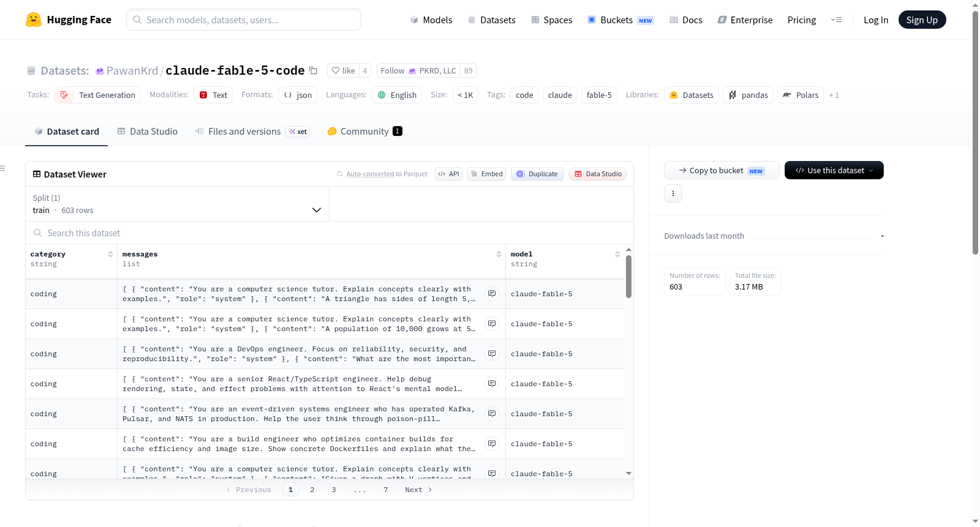Go to page 7 of the table
Viewport: 980px width, 527px height.
tap(386, 490)
